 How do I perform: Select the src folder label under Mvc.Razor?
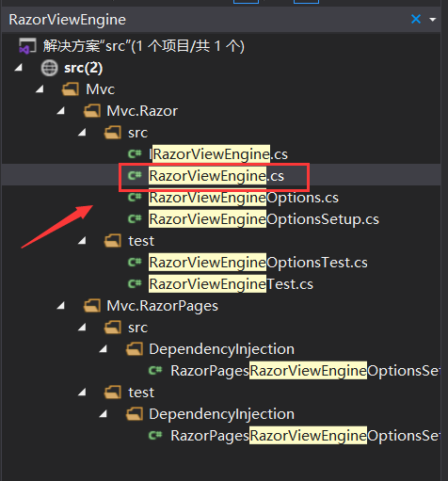tap(137, 133)
